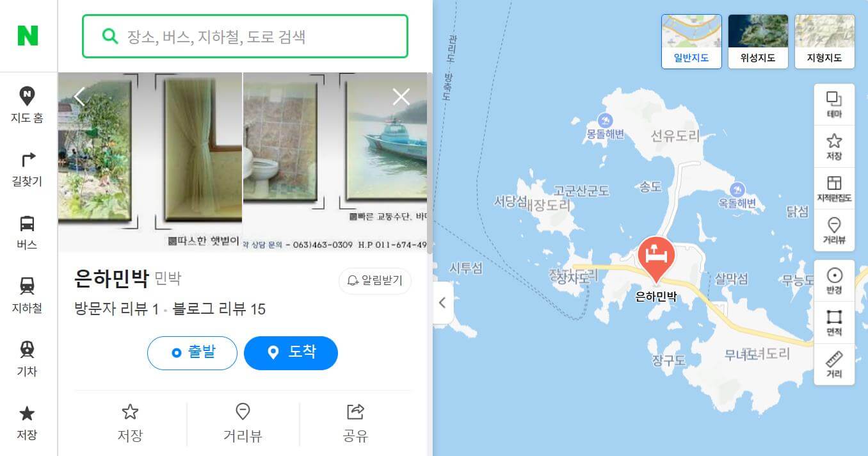Select the 면적 area measuring tool

pos(834,323)
